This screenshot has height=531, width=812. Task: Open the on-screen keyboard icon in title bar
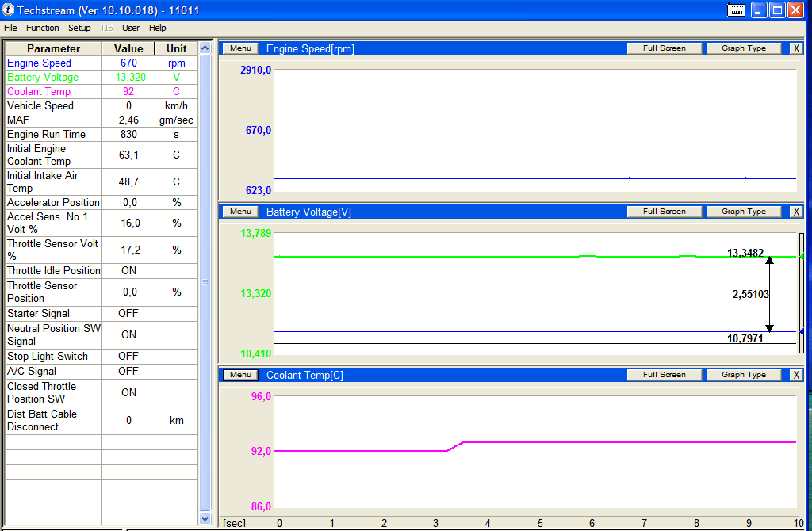pyautogui.click(x=736, y=10)
